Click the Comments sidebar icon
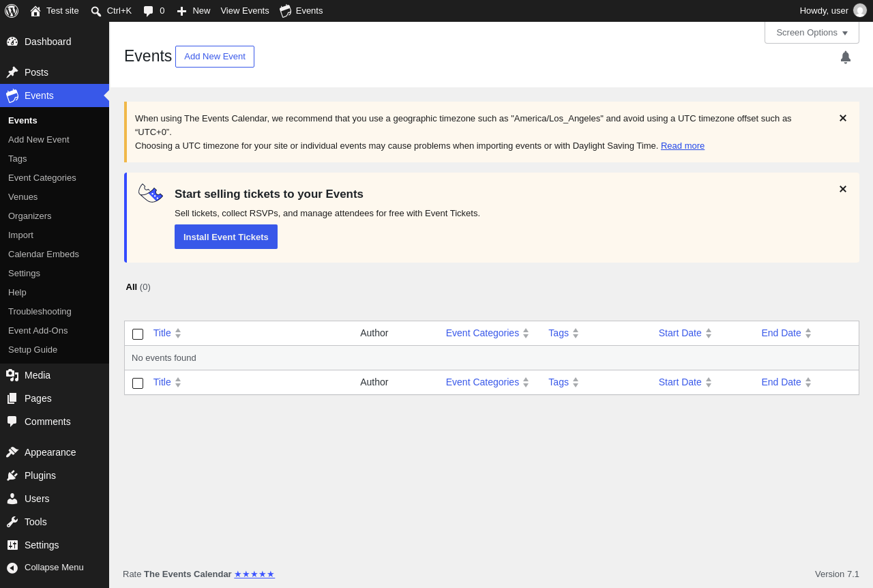Image resolution: width=873 pixels, height=588 pixels. pos(12,422)
